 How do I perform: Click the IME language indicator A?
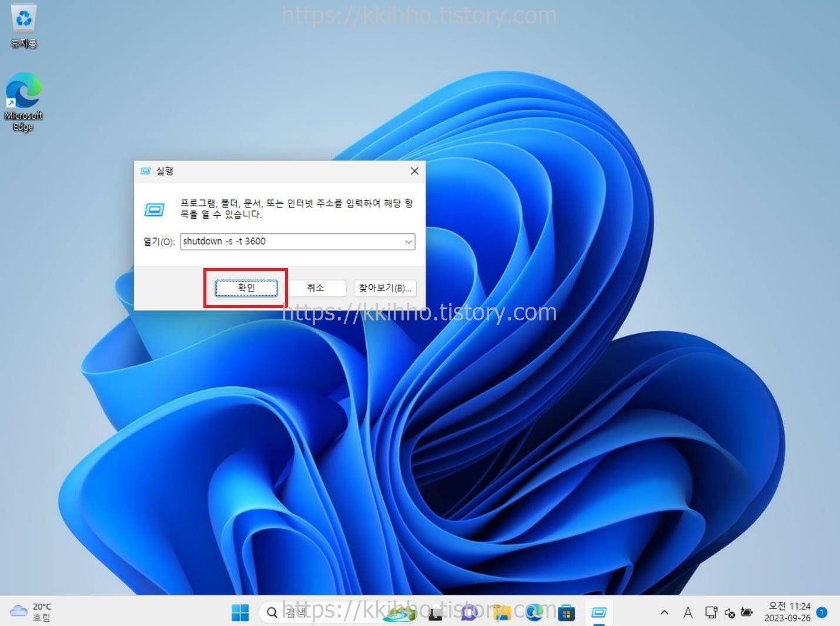[688, 613]
